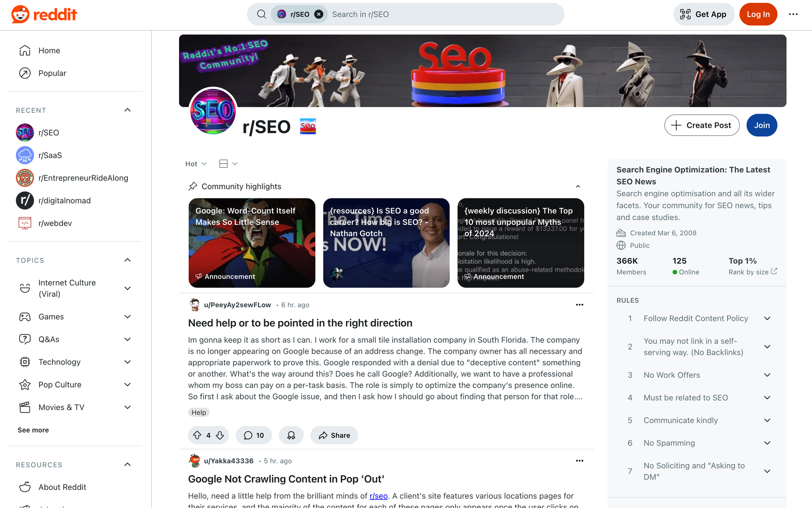Open the three-dot menu in top header

pyautogui.click(x=793, y=14)
